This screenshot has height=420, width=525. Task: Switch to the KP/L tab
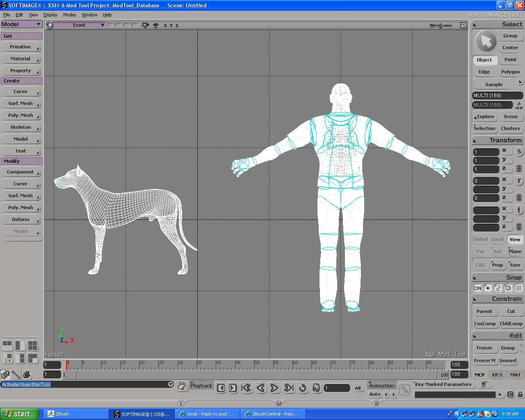(x=498, y=374)
